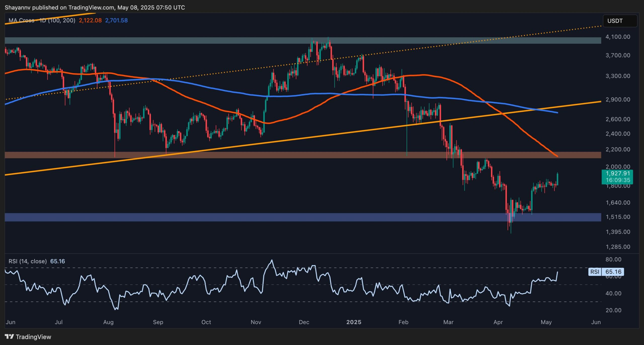644x345 pixels.
Task: Click the Shayannv author link in the header
Action: click(18, 7)
